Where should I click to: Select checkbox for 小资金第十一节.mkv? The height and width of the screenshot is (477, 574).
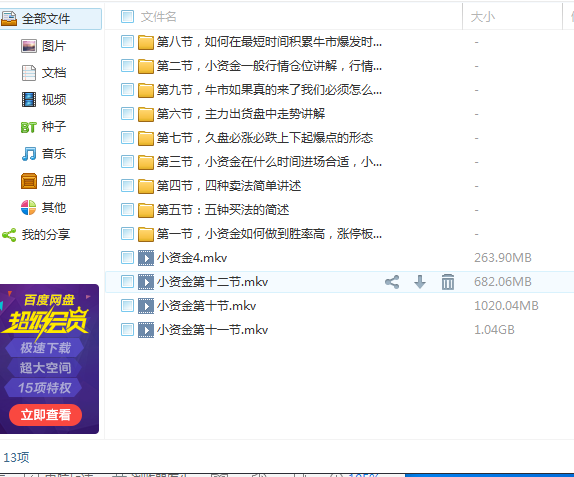[127, 330]
